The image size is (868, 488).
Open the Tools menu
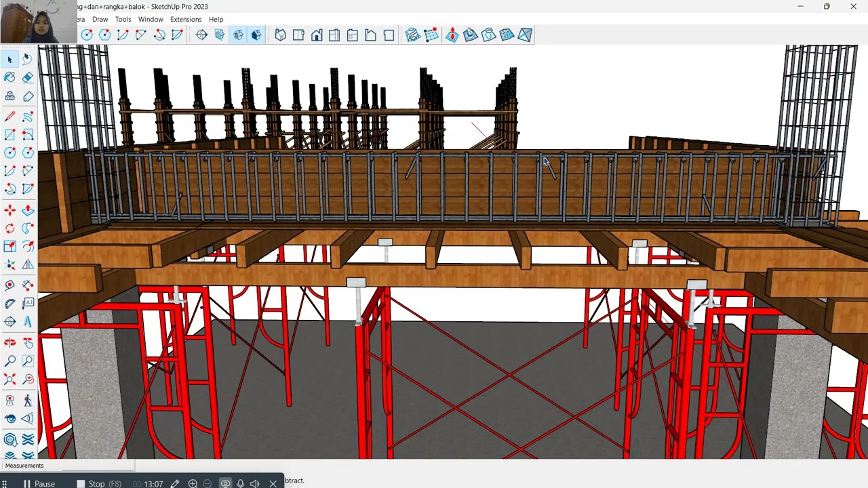point(123,20)
